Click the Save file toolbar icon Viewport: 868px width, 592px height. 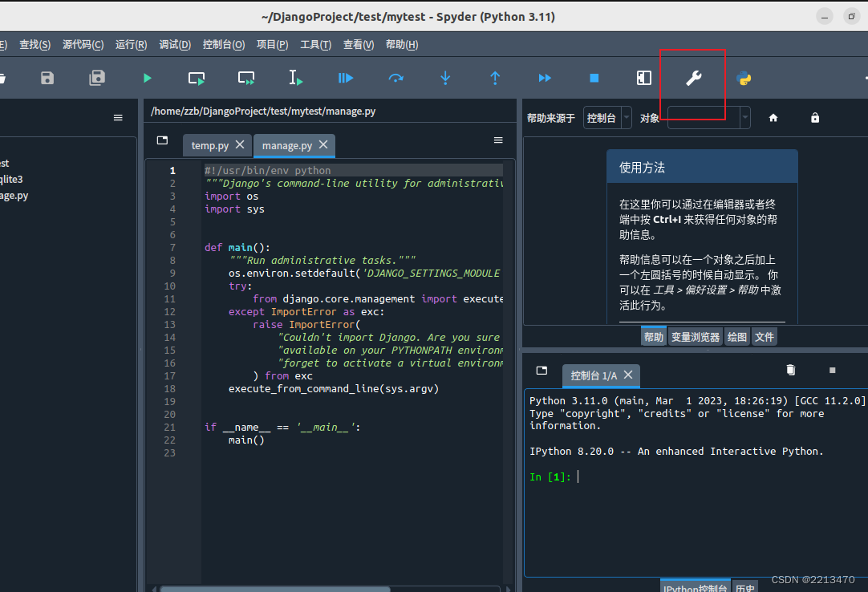click(47, 78)
